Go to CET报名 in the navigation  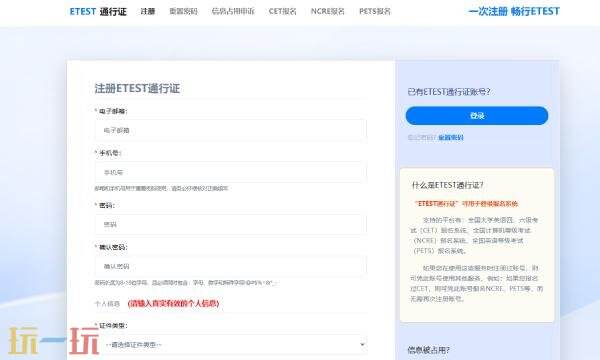click(282, 11)
